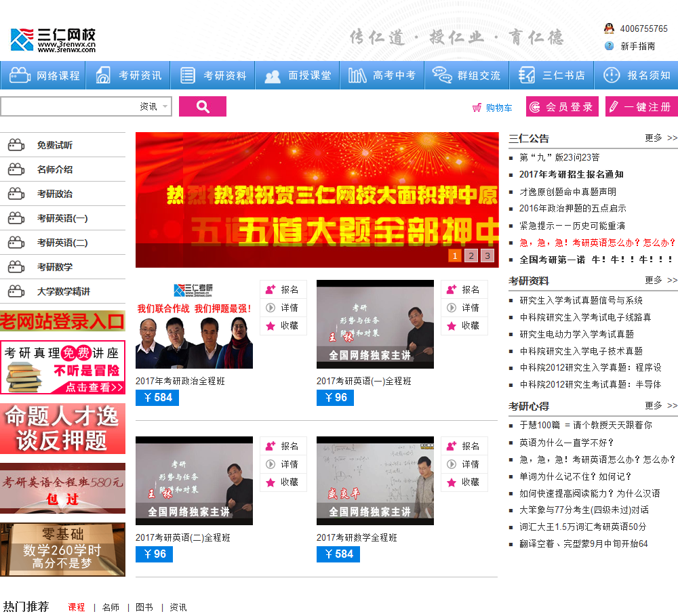Click 更多 next to 考研资料
This screenshot has height=616, width=678.
[x=660, y=280]
